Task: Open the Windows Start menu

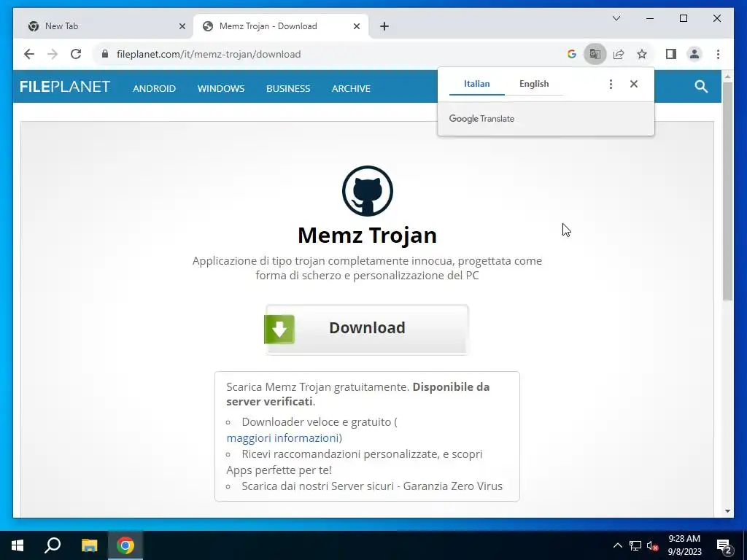Action: point(18,545)
